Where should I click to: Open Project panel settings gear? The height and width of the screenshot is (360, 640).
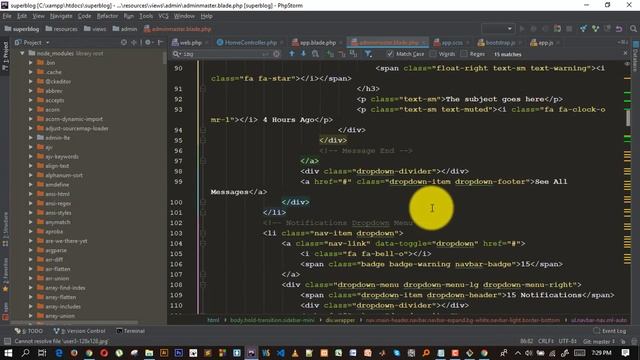(148, 42)
